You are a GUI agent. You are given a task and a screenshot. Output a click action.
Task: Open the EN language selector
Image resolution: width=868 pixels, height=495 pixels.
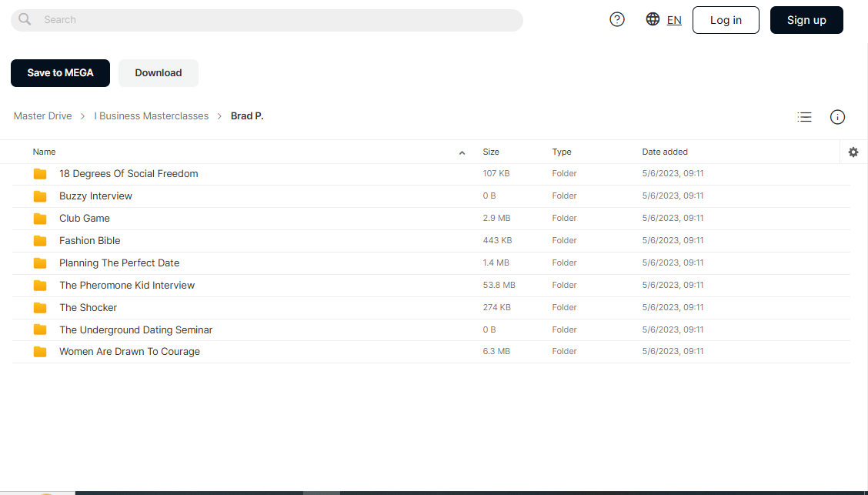tap(674, 20)
